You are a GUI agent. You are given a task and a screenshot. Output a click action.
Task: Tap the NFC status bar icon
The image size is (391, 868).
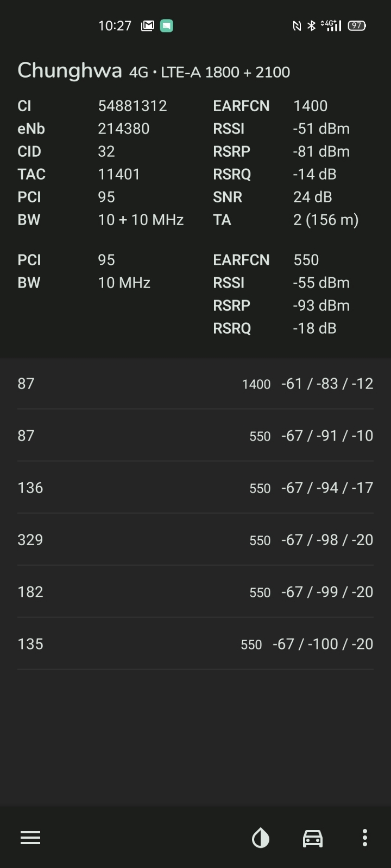[x=297, y=25]
